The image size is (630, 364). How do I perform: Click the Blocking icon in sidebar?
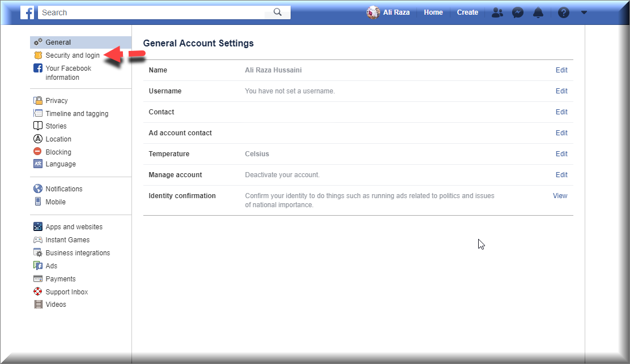click(38, 152)
